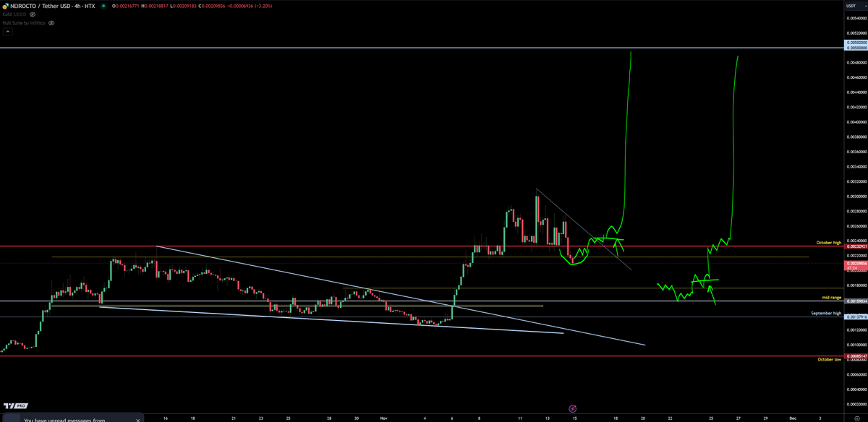Image resolution: width=868 pixels, height=422 pixels.
Task: Click the NEIROCTO coin logo icon
Action: click(x=5, y=6)
